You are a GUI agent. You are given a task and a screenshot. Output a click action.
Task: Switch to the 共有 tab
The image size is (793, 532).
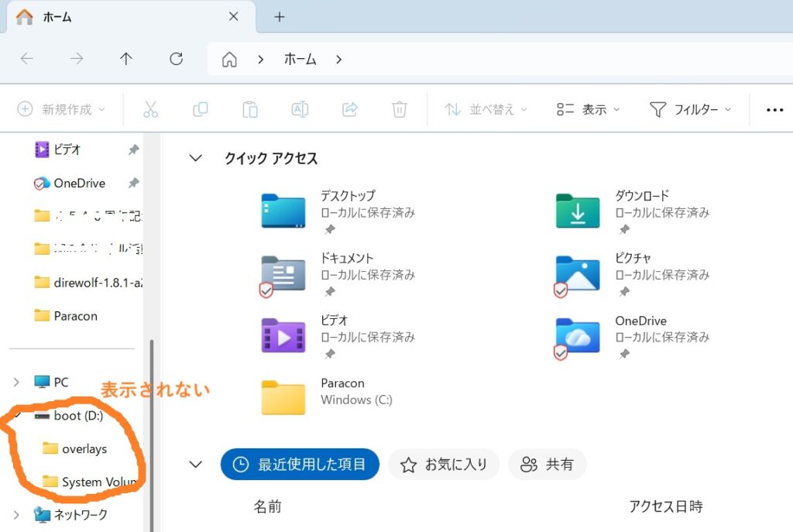tap(548, 465)
